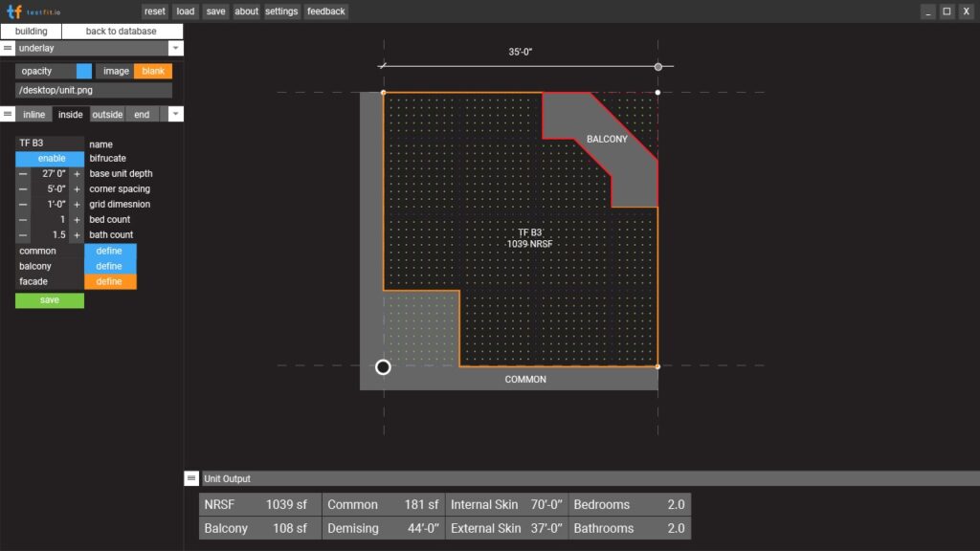Viewport: 980px width, 551px height.
Task: Increase bed count with the plus icon
Action: coord(77,219)
